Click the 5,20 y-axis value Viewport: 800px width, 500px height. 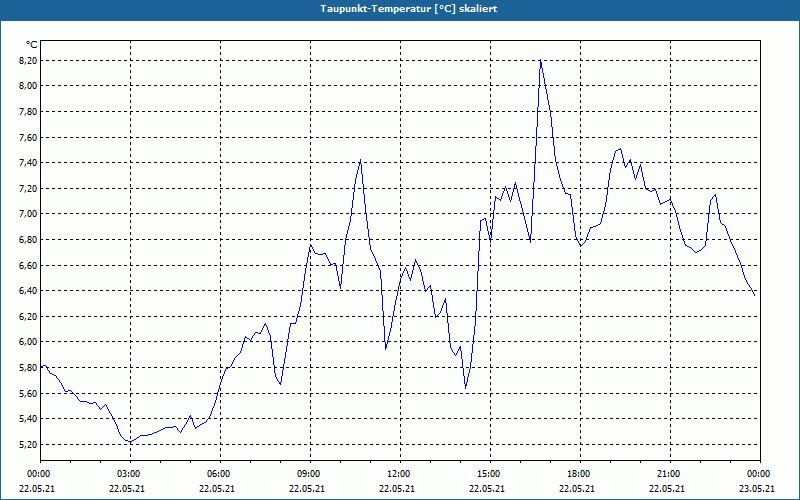point(29,444)
